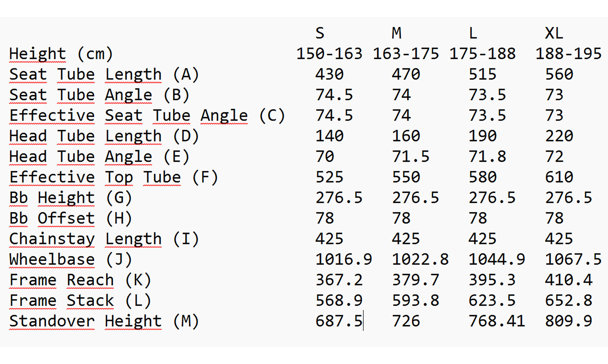Click the 'Effective Top Tube (F)' label

[114, 177]
